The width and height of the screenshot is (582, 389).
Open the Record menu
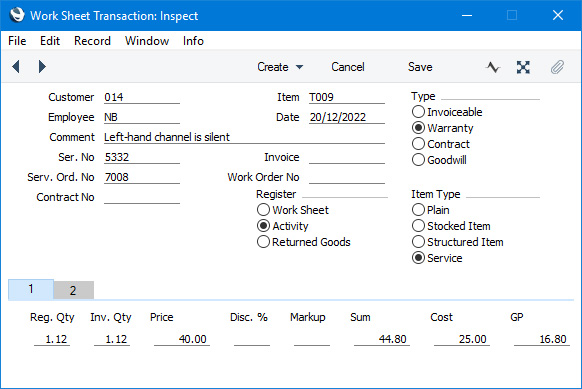point(92,41)
